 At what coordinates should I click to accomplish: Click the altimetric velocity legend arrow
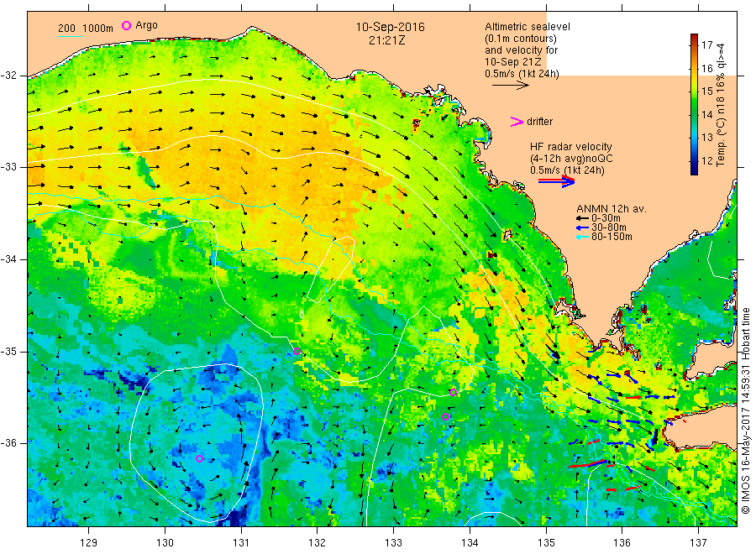(x=510, y=86)
